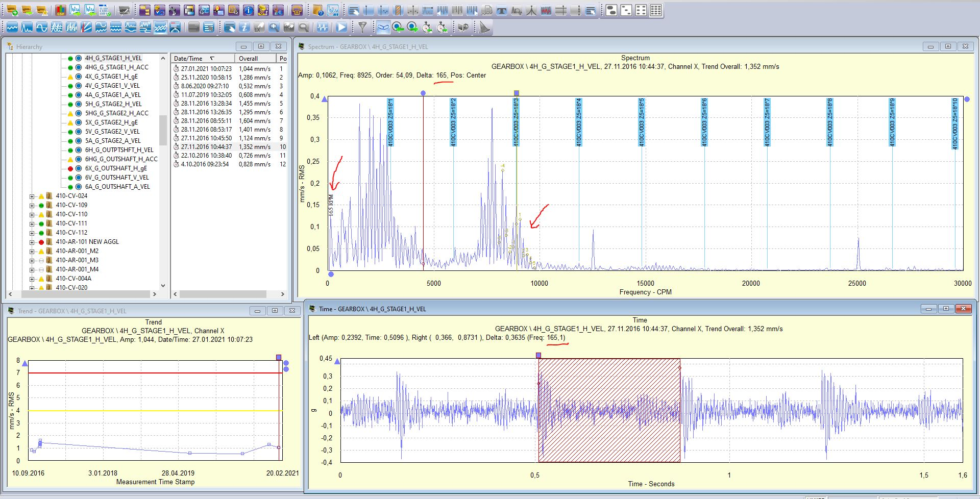Screen dimensions: 980x499
Task: Click the CSV export toolbar icon
Action: click(x=60, y=10)
